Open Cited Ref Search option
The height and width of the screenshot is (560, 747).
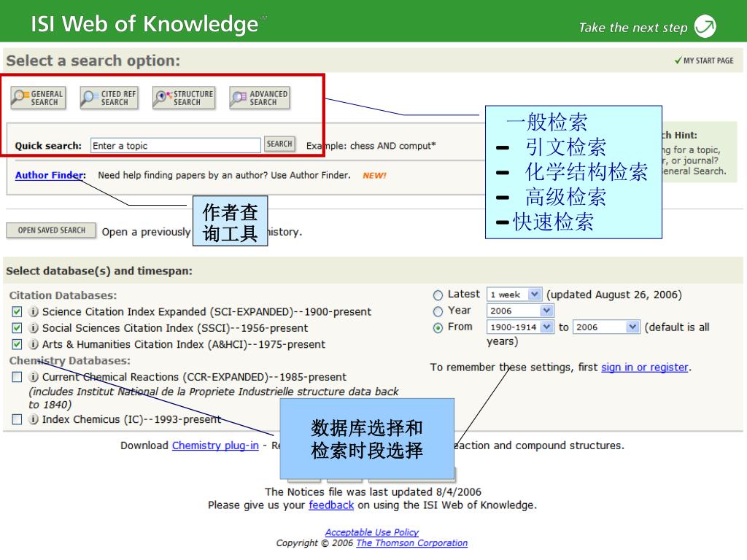coord(109,98)
